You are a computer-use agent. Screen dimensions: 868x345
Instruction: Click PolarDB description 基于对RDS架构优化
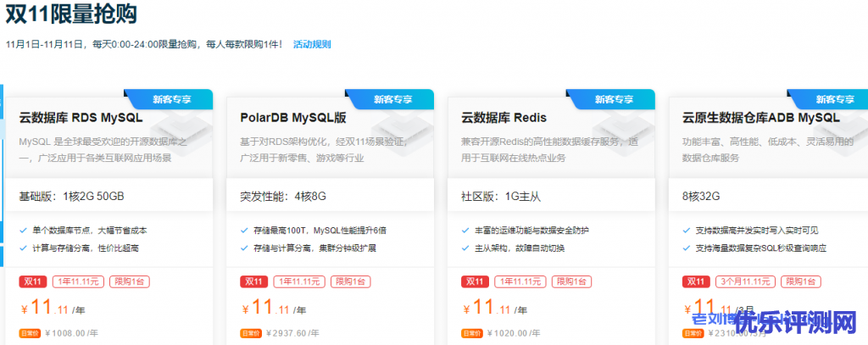pos(324,149)
